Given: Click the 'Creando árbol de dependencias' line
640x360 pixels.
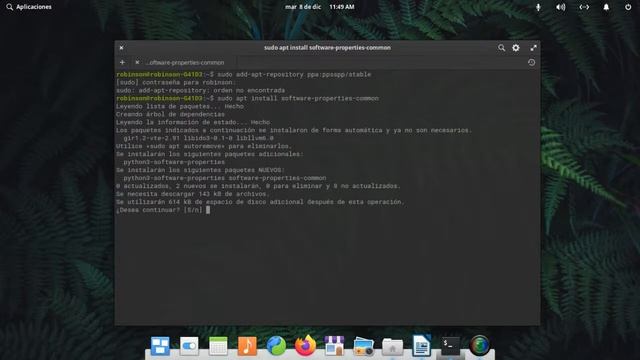Looking at the screenshot, I should pos(170,114).
